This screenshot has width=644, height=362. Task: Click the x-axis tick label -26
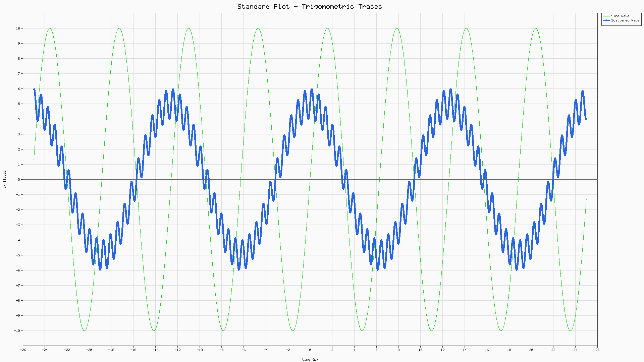point(23,350)
